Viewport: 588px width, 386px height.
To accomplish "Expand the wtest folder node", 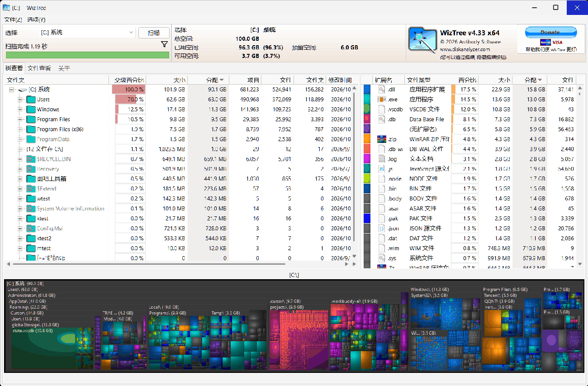I will pos(20,199).
